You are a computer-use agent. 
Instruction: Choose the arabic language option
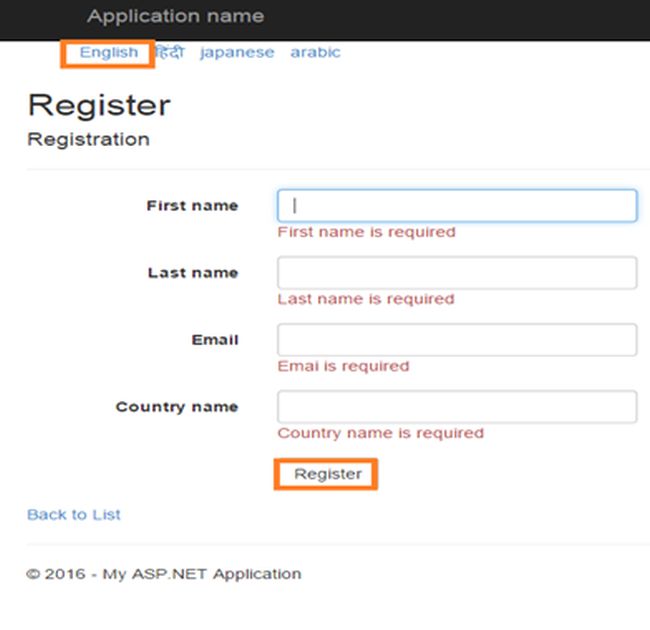point(315,52)
